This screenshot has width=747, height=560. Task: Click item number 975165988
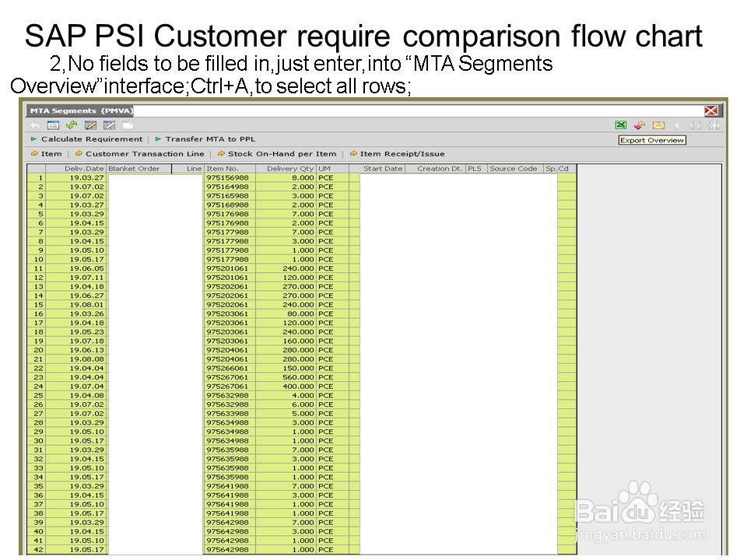pyautogui.click(x=230, y=196)
